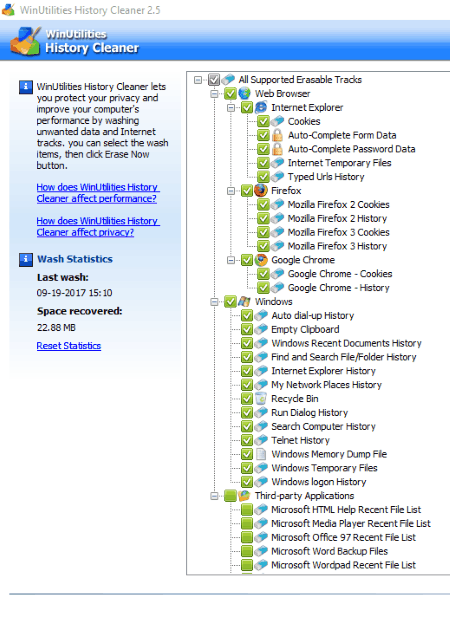Click the eraser icon beside Microsoft Word Backup Files
Image resolution: width=450 pixels, height=631 pixels.
pos(261,551)
